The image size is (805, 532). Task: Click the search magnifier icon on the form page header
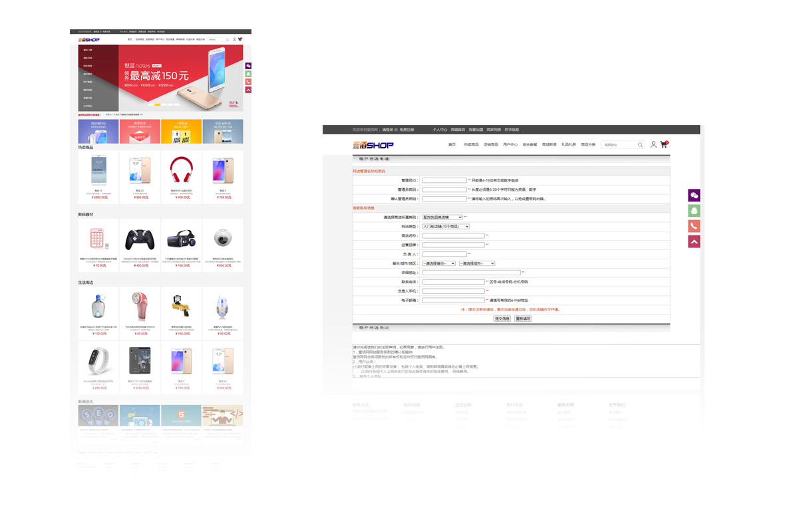coord(640,144)
